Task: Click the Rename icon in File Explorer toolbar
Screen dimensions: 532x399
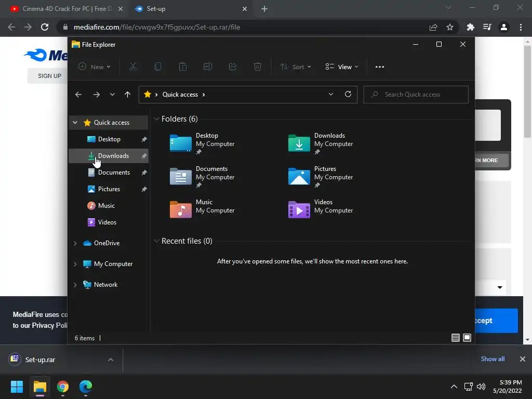Action: click(208, 67)
